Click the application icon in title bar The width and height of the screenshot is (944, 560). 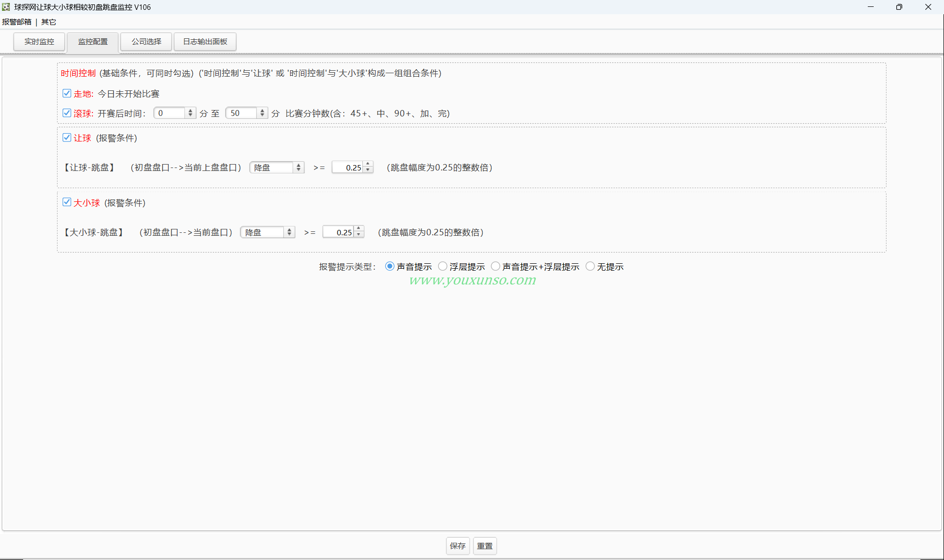tap(6, 7)
